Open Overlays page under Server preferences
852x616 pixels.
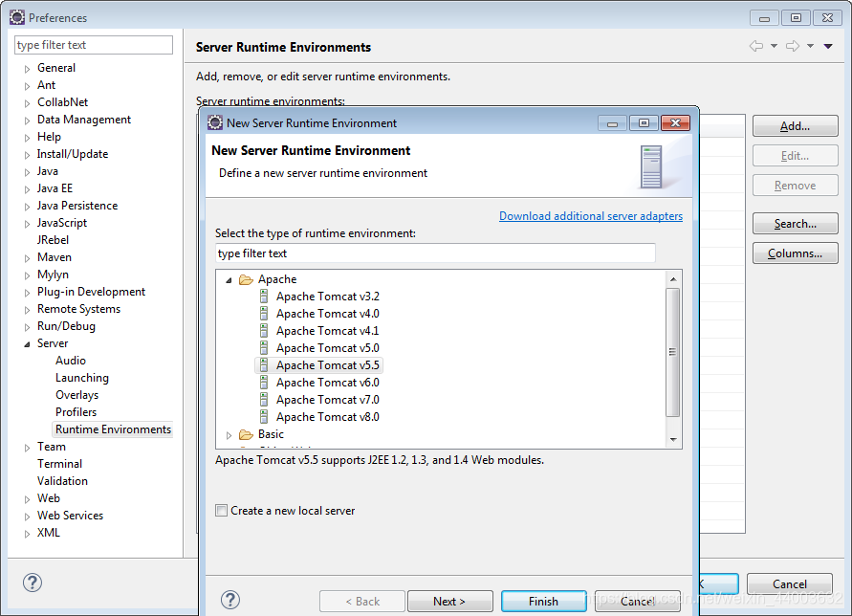click(77, 395)
